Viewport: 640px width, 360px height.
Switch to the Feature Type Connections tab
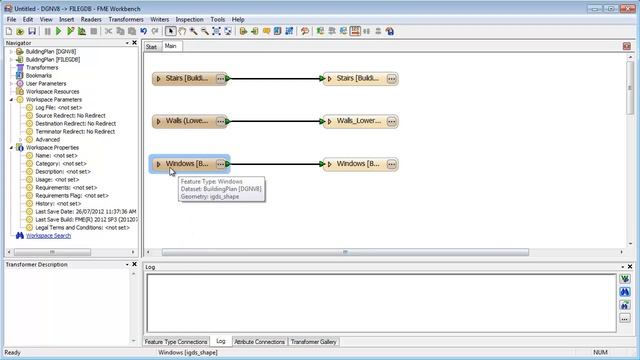pos(176,342)
